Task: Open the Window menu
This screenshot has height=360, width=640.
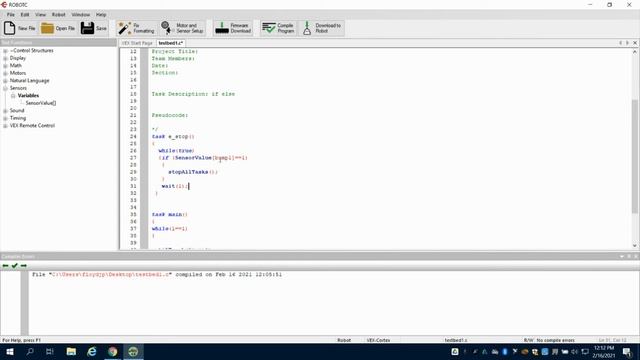Action: pyautogui.click(x=80, y=15)
